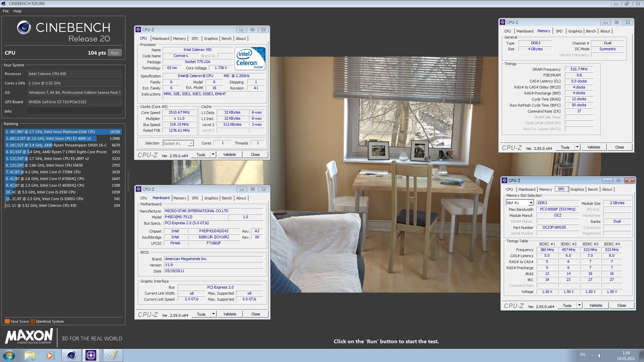Open Tools dropdown arrow in SPD window
This screenshot has width=644, height=362.
pyautogui.click(x=579, y=305)
